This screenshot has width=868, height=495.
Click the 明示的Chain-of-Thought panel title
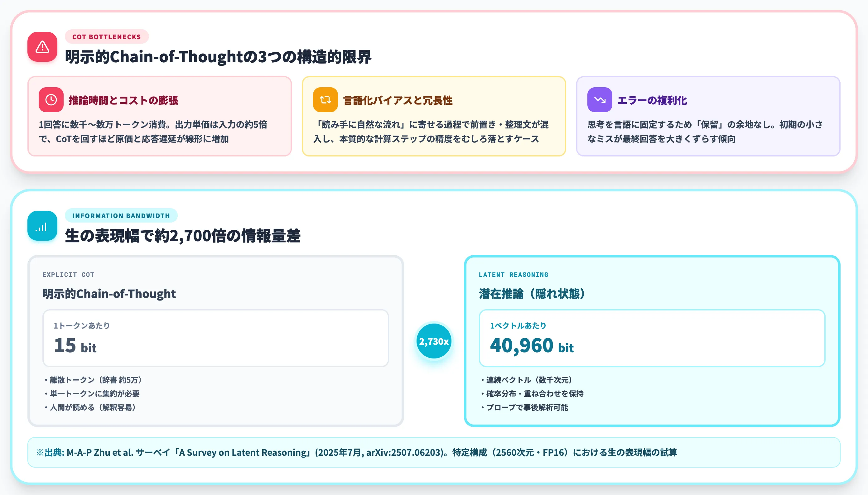[109, 294]
